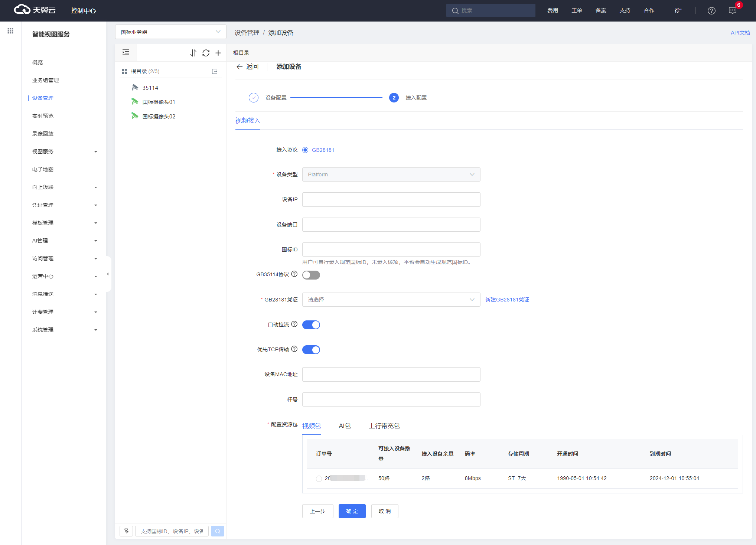Click the blue 确定 confirm button
The image size is (756, 545).
pyautogui.click(x=352, y=511)
